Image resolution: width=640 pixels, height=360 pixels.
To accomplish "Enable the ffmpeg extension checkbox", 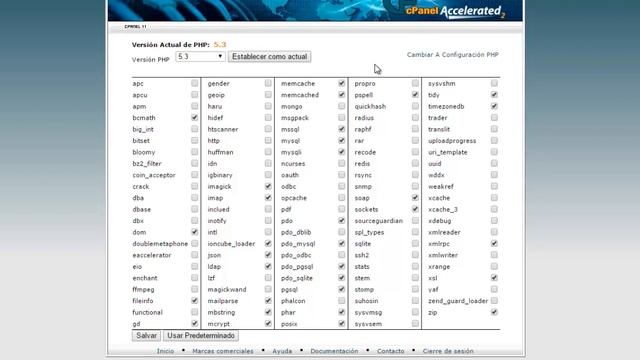I will (195, 289).
